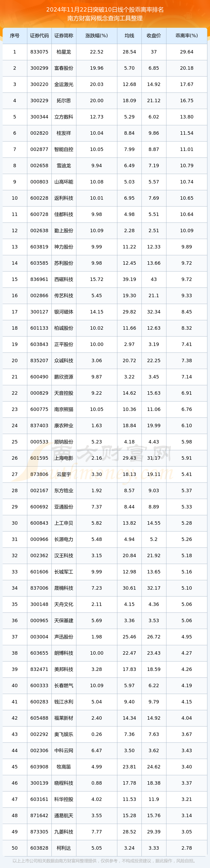This screenshot has height=868, width=210.
Task: Click the 柏诚股份 stock name
Action: (64, 328)
